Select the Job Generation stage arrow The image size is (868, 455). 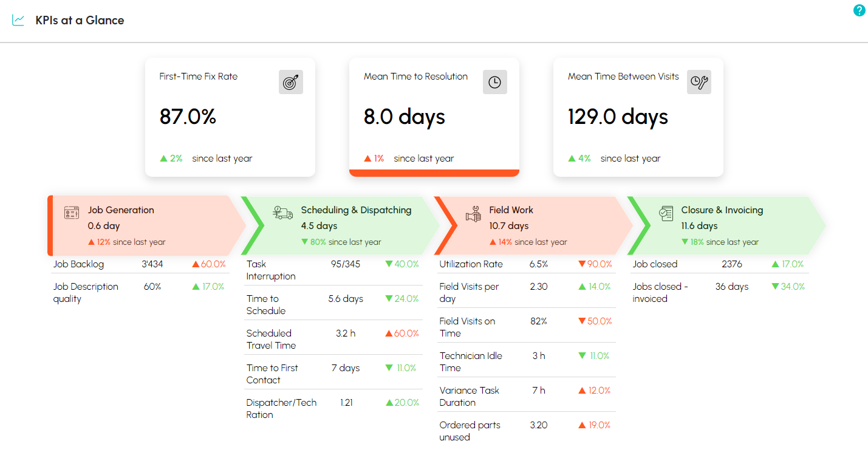tap(146, 225)
